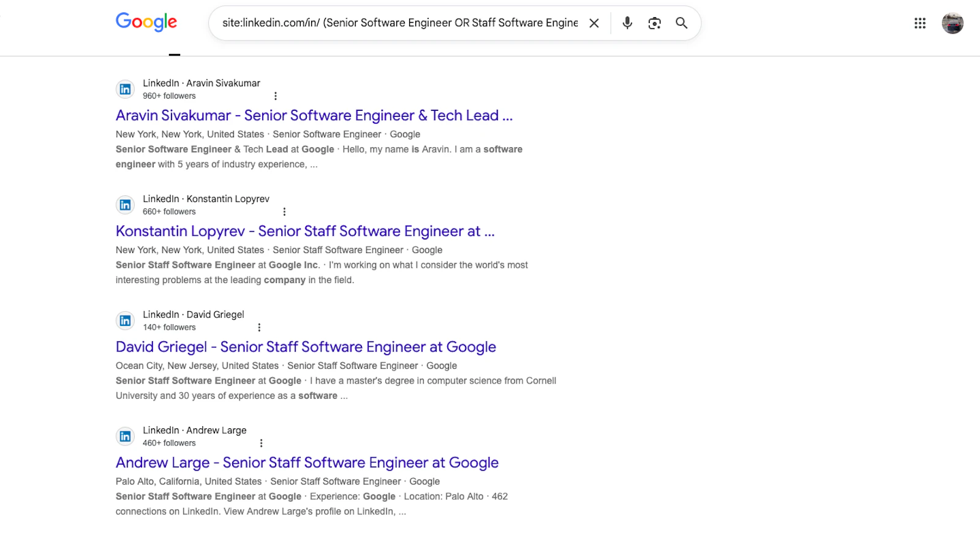Click 'LinkedIn · Andrew Large' source text

[x=195, y=431]
